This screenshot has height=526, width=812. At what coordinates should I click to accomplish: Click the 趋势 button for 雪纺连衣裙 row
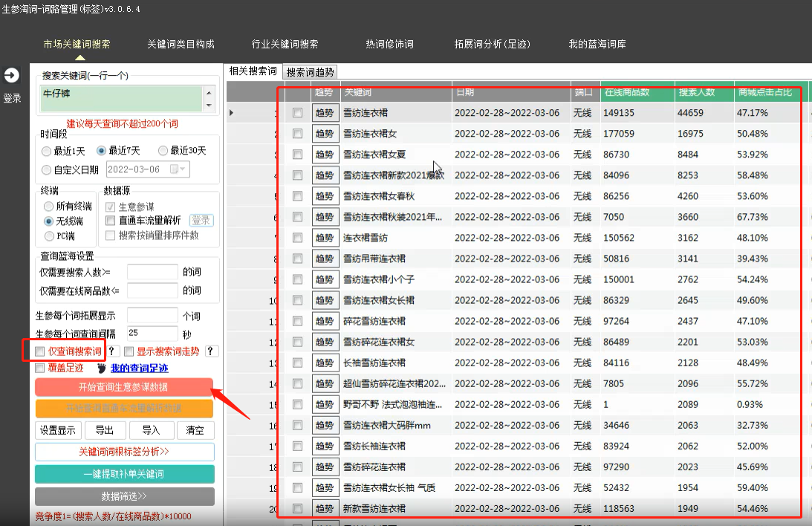coord(325,113)
